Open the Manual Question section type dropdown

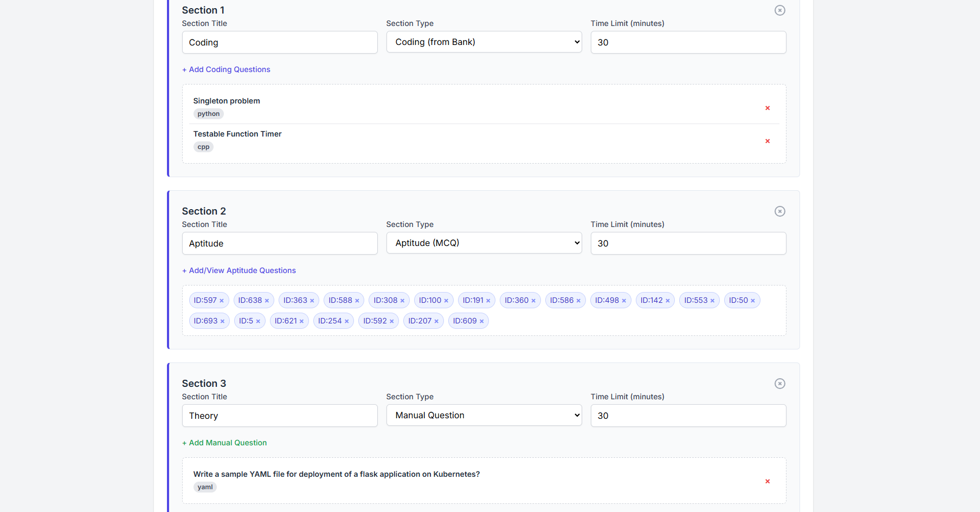483,415
